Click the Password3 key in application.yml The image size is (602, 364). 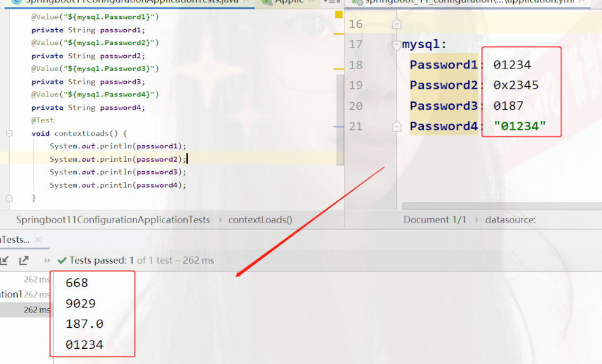443,106
